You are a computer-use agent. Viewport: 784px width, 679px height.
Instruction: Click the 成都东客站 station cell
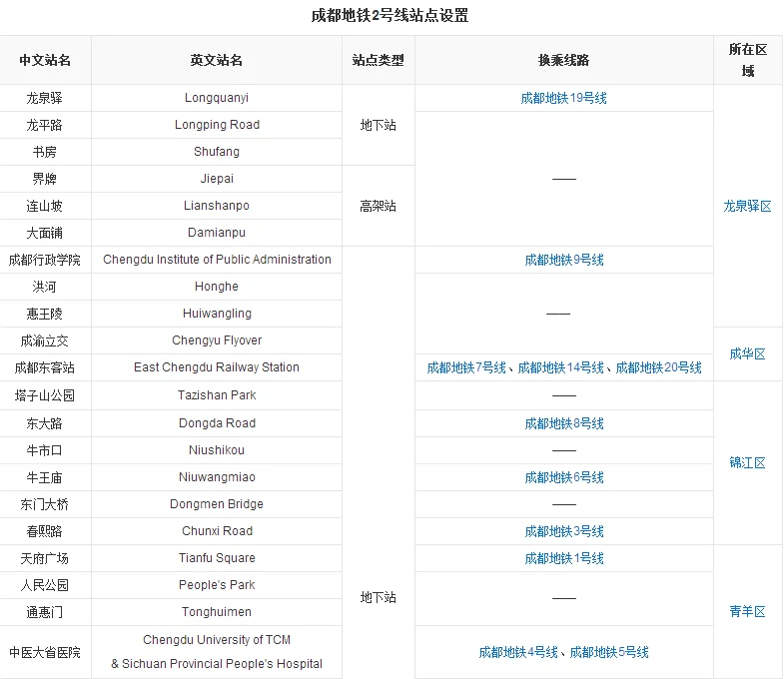(45, 368)
